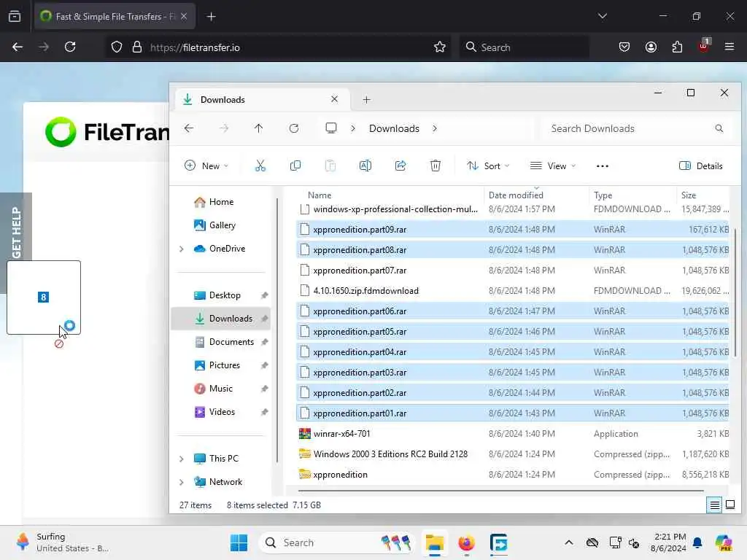Open Firefox Pocket save icon
This screenshot has height=560, width=747.
click(624, 47)
